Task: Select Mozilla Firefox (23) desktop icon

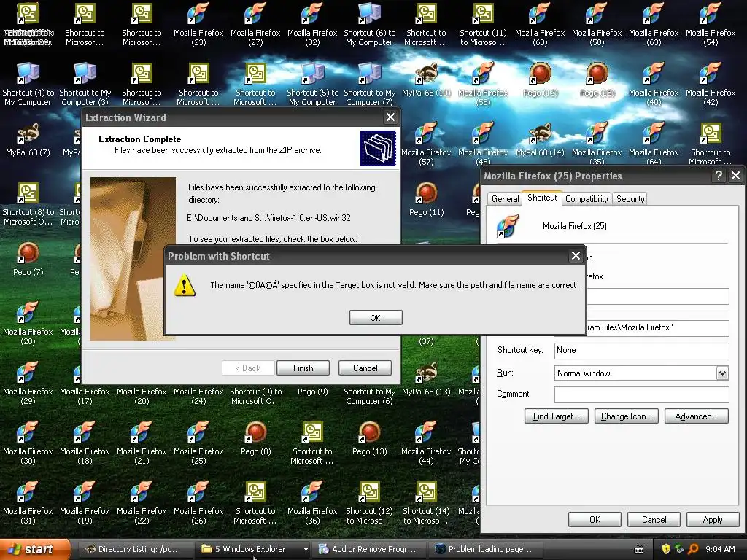Action: tap(198, 25)
